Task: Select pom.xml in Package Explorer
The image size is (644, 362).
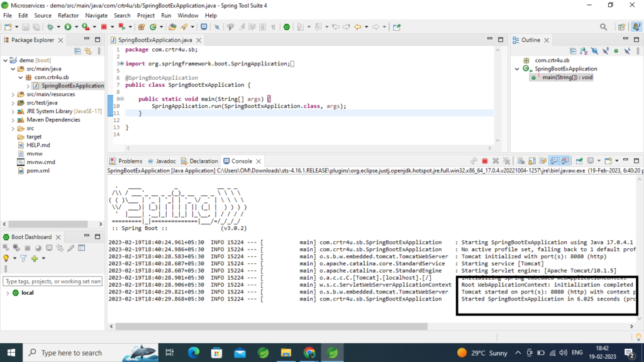Action: tap(38, 171)
